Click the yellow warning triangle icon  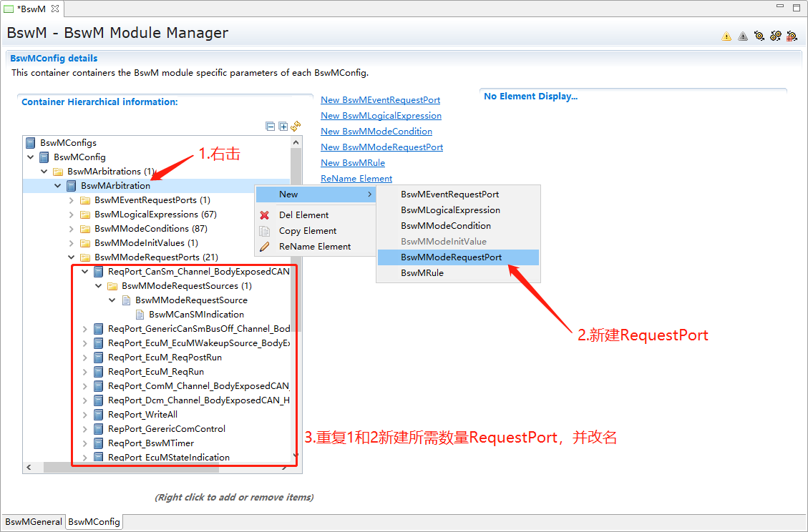[x=726, y=36]
